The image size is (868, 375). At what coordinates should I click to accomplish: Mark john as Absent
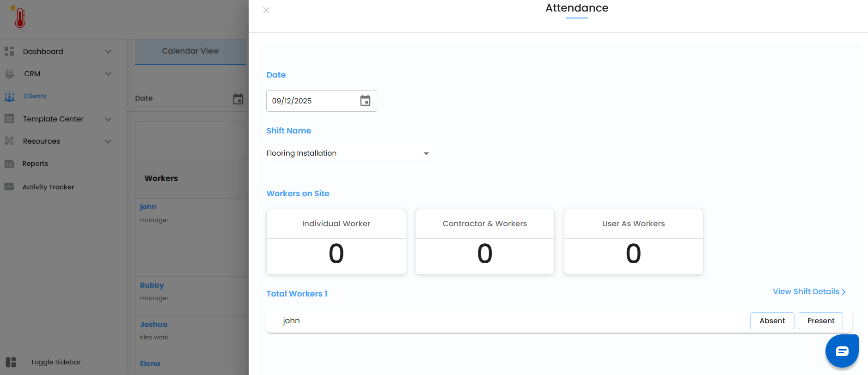tap(772, 321)
